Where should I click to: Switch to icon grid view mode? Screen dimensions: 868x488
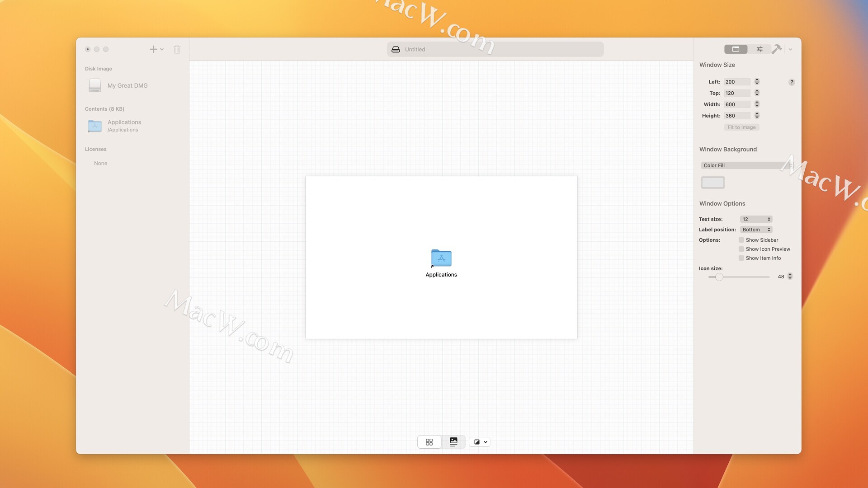click(x=429, y=442)
